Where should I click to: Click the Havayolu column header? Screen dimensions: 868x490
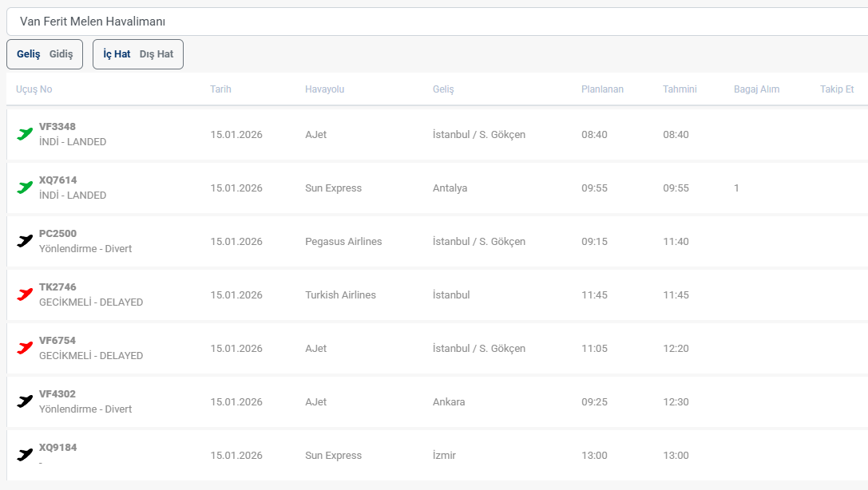(x=324, y=89)
